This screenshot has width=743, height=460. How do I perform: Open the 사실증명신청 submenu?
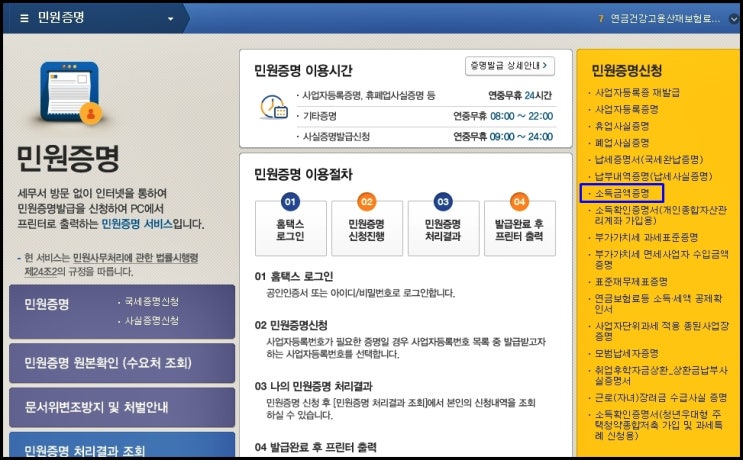point(151,320)
